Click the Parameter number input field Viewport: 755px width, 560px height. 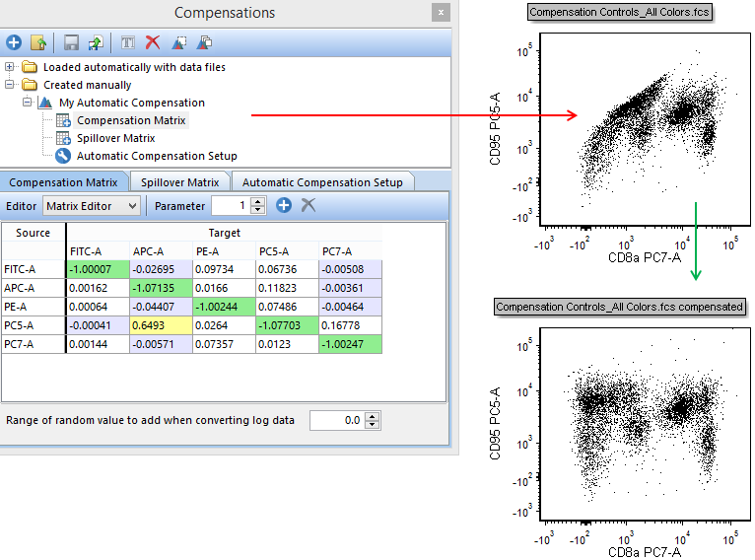pos(231,206)
